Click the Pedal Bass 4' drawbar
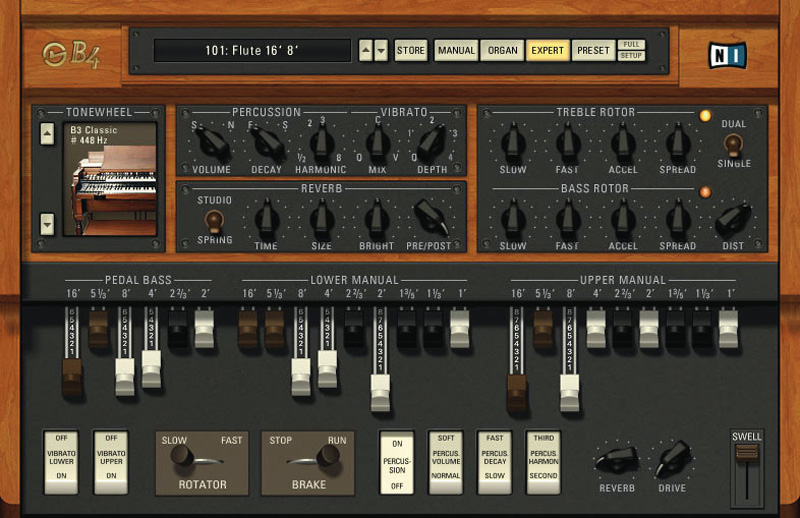 [152, 369]
